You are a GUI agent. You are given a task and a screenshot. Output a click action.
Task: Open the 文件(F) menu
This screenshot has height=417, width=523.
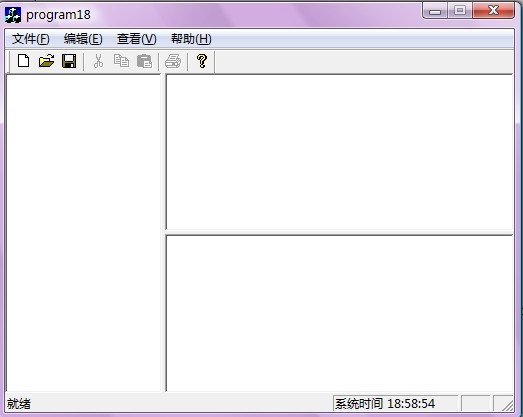31,39
